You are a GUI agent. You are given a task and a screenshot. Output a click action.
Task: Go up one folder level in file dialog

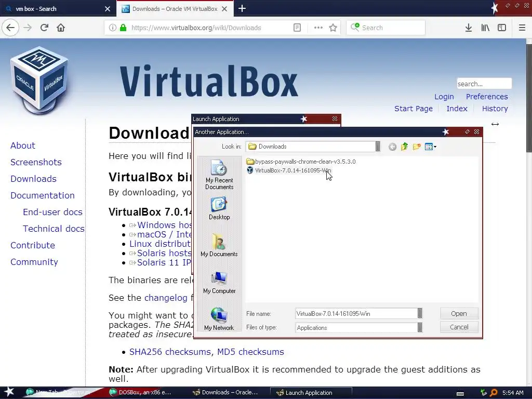click(x=404, y=147)
